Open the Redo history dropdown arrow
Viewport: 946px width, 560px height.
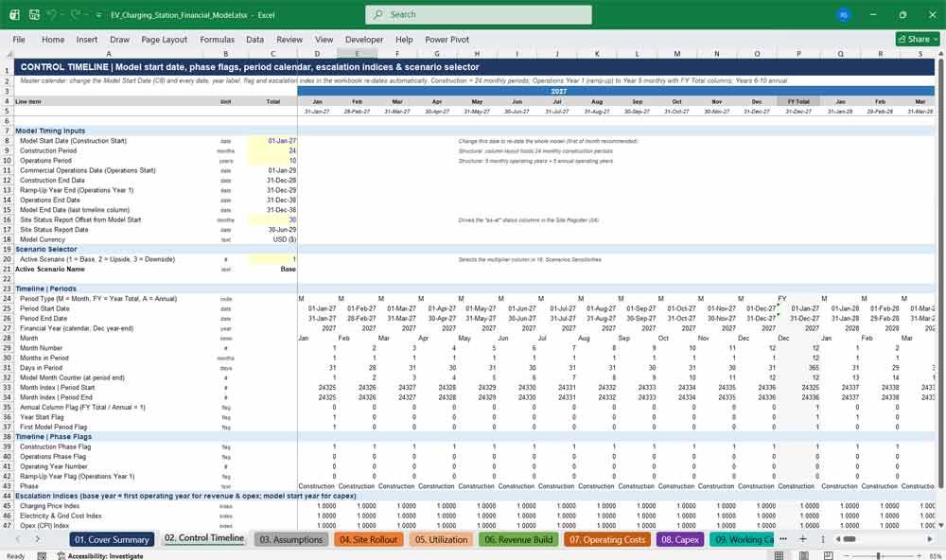click(85, 14)
